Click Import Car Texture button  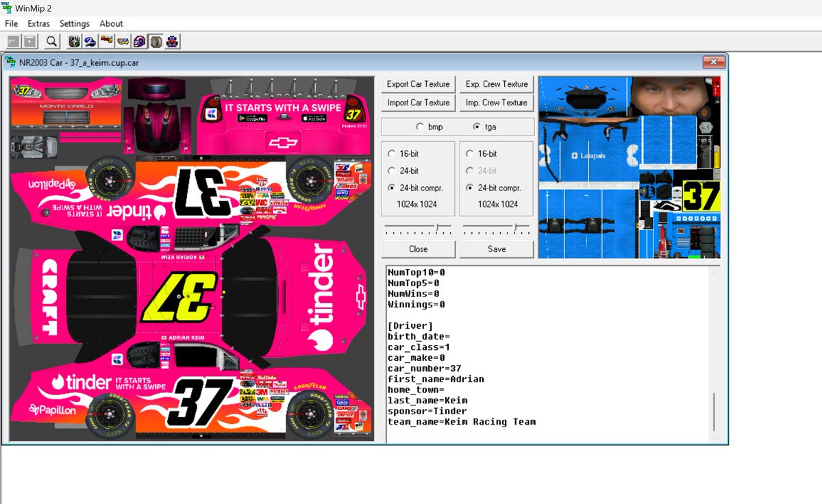[x=419, y=103]
